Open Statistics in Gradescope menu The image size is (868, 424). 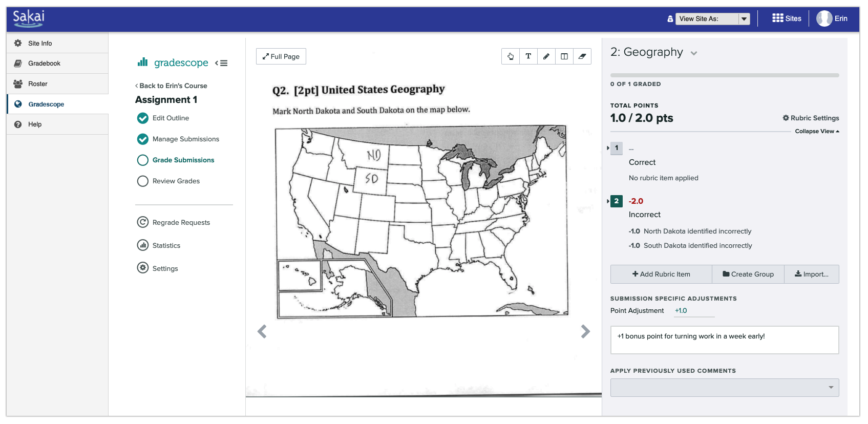[166, 246]
